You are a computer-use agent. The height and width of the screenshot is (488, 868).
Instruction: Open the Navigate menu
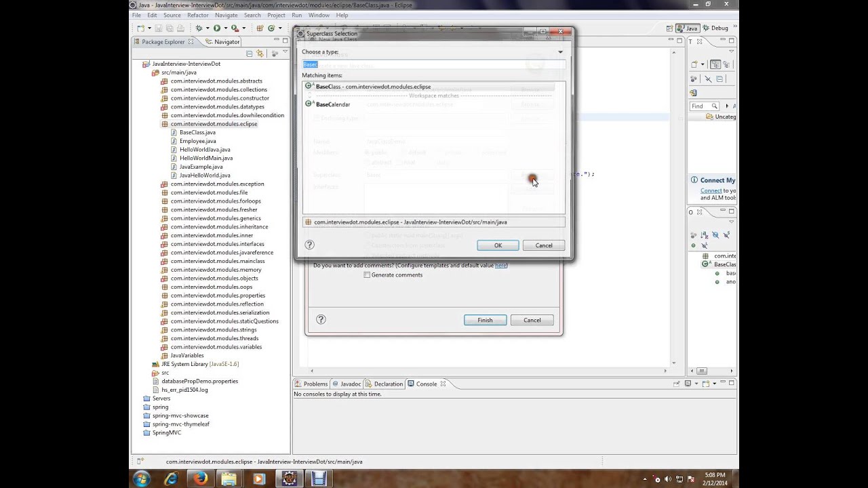click(x=226, y=15)
